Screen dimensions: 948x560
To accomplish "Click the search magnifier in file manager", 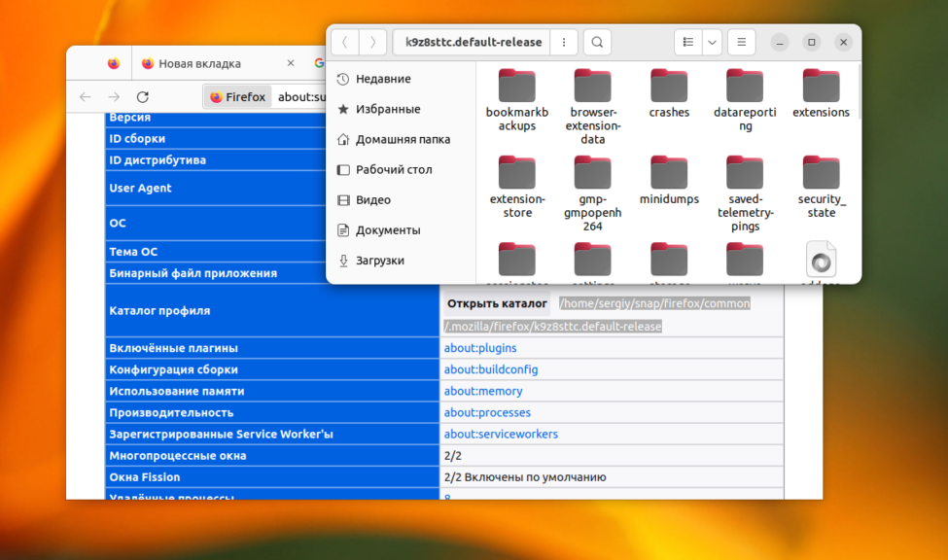I will [x=597, y=43].
